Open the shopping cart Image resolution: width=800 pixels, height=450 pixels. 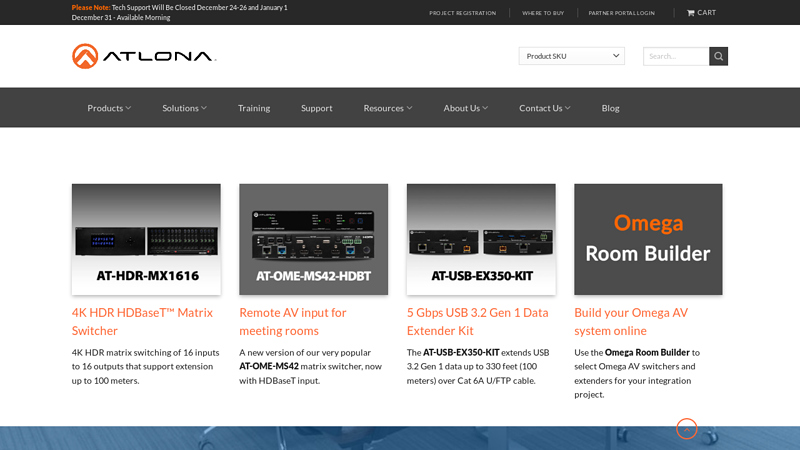tap(701, 12)
